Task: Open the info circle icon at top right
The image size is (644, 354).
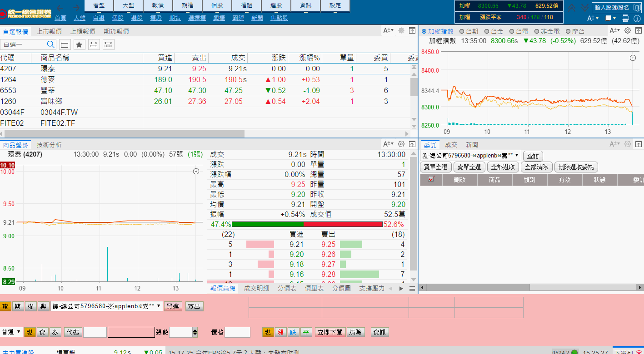Action: [637, 18]
